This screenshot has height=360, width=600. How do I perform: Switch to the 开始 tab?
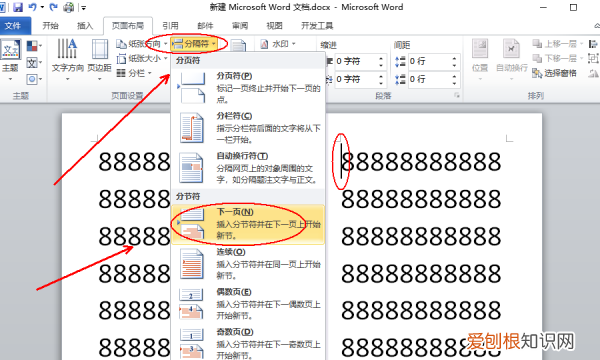click(x=50, y=26)
